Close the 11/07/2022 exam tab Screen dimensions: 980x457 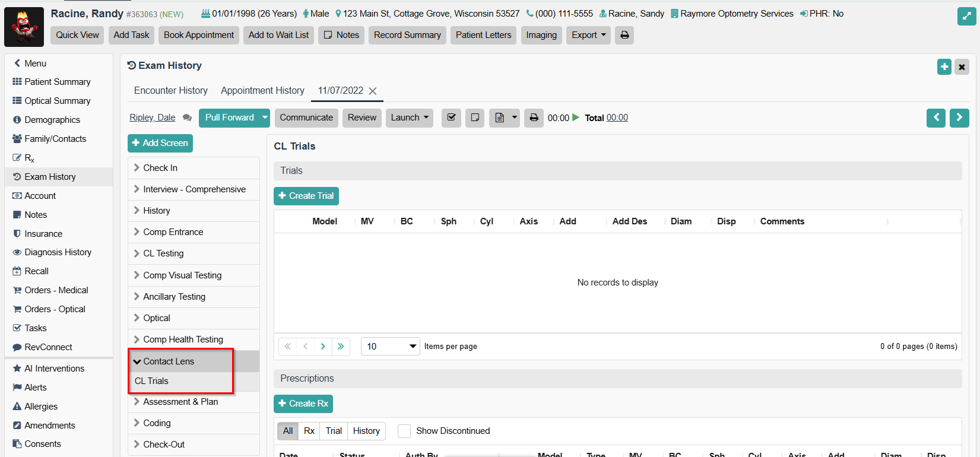tap(373, 91)
